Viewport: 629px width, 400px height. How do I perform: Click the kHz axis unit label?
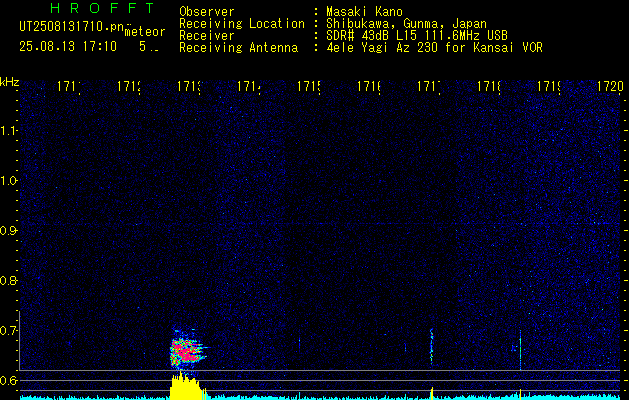pyautogui.click(x=9, y=82)
